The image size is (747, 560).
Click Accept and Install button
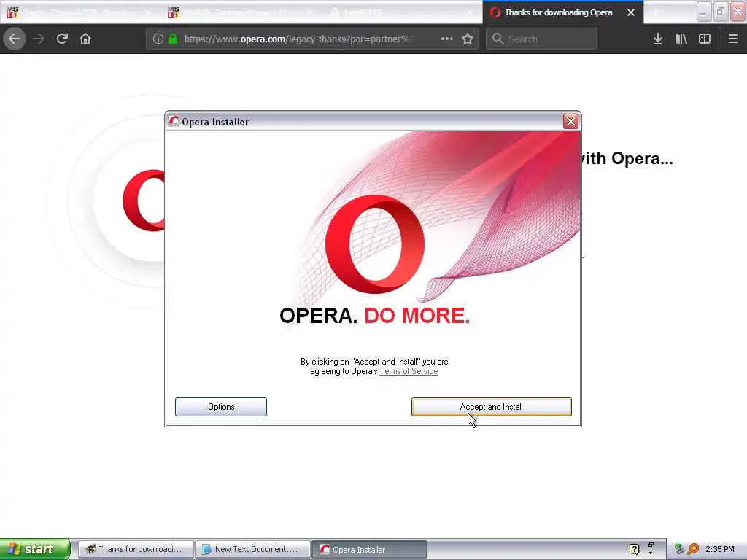click(x=491, y=407)
